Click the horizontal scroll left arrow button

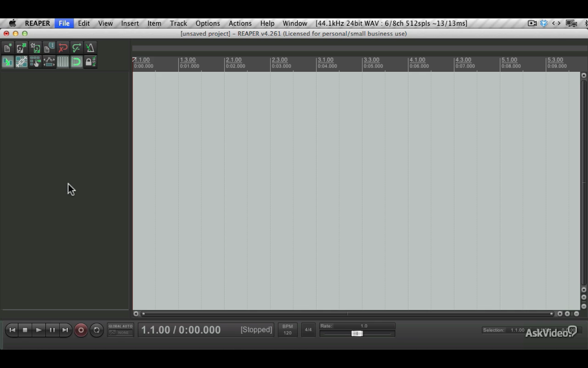click(136, 314)
